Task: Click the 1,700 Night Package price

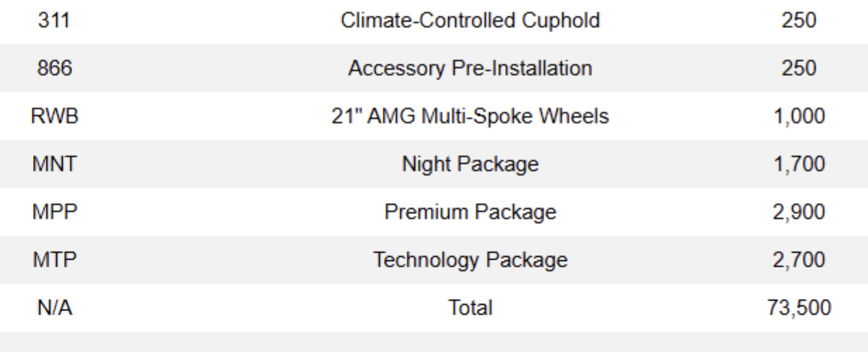Action: [798, 164]
